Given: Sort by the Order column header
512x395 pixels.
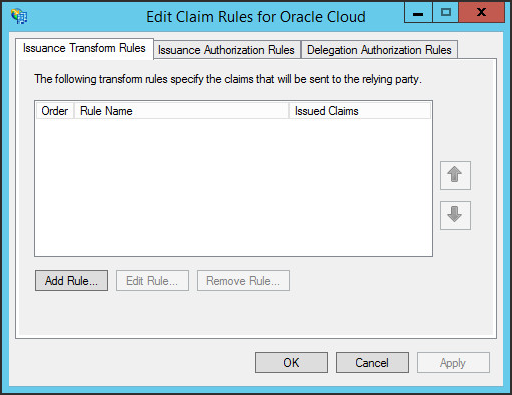Looking at the screenshot, I should click(x=55, y=111).
